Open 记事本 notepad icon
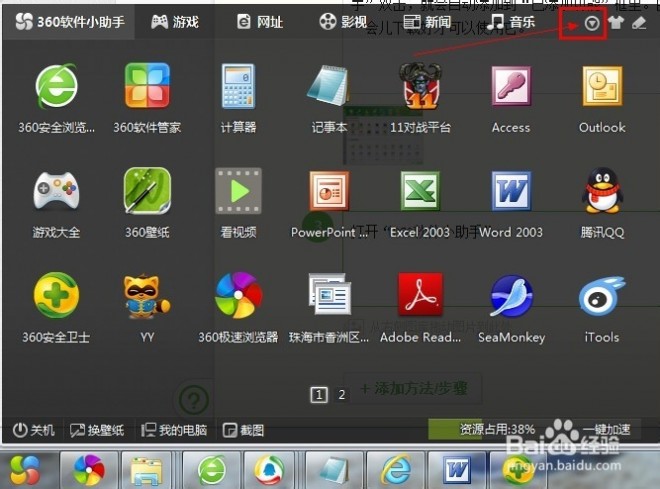660x489 pixels. pyautogui.click(x=329, y=85)
